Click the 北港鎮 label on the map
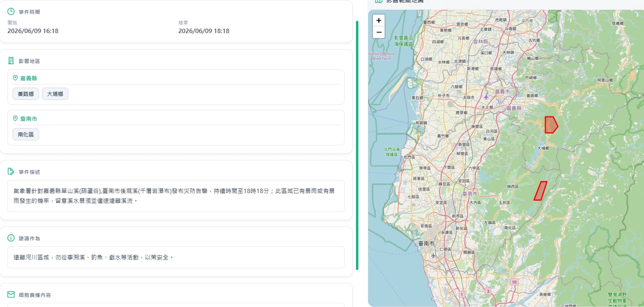Image resolution: width=644 pixels, height=307 pixels. [x=460, y=61]
